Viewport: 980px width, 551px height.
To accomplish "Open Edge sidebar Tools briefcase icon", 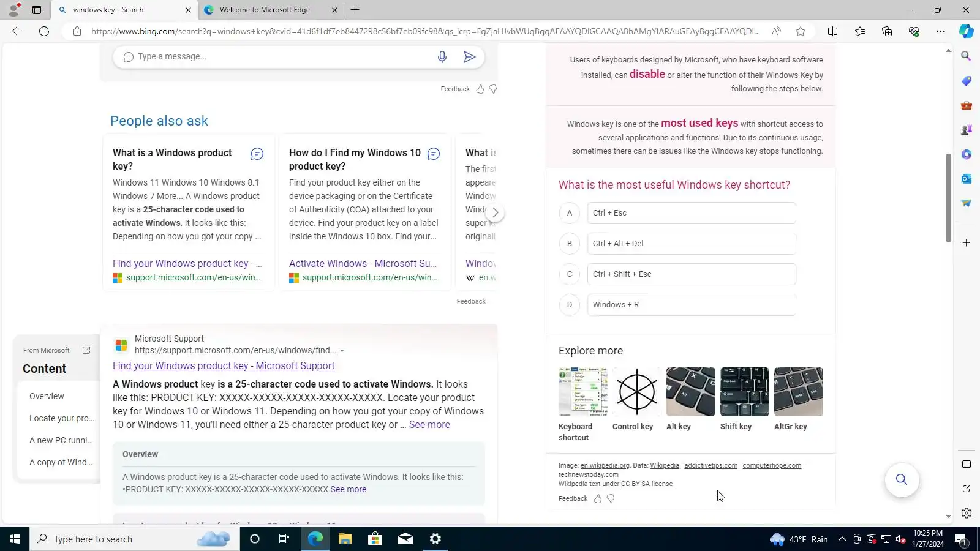I will pyautogui.click(x=967, y=105).
